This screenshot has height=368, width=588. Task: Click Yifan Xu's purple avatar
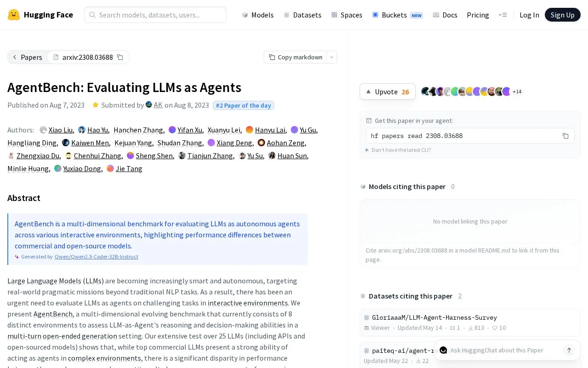(172, 130)
